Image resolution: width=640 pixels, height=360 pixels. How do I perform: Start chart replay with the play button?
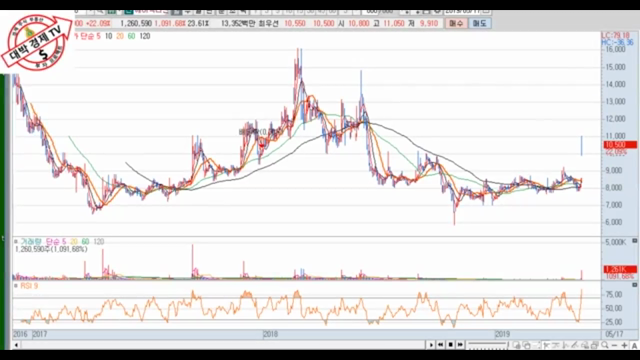tap(431, 345)
